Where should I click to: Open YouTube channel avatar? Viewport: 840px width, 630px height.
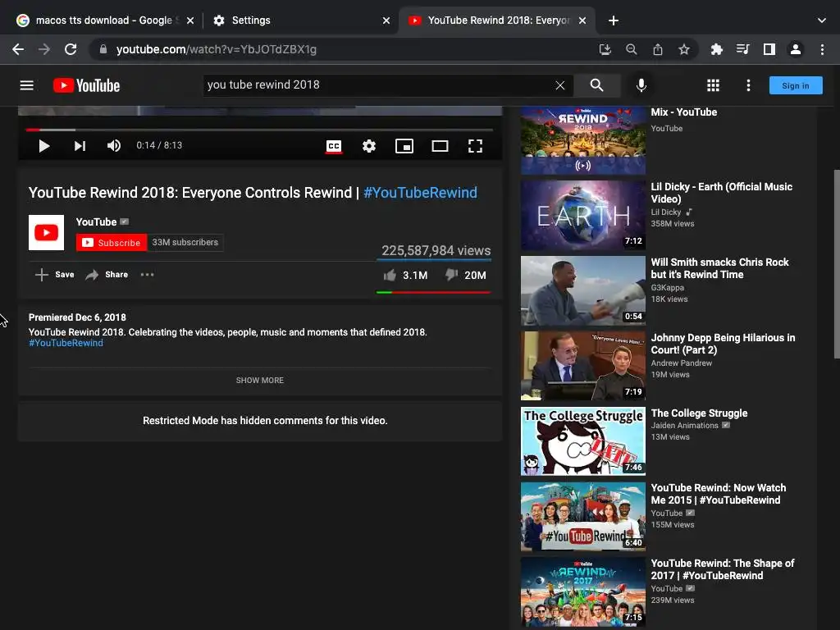[46, 232]
